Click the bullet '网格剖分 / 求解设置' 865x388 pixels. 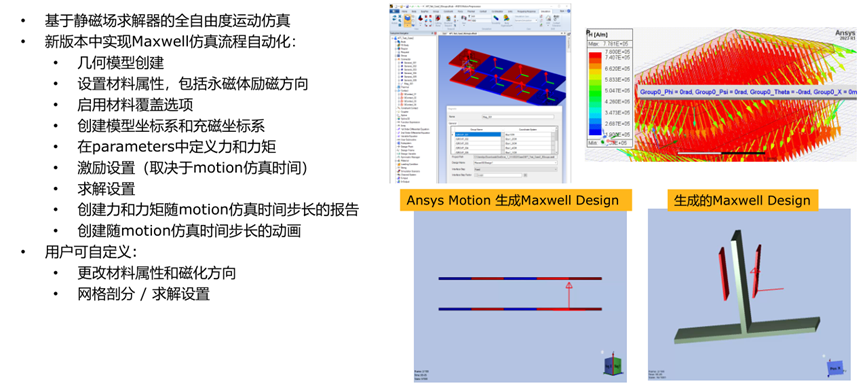[x=143, y=294]
